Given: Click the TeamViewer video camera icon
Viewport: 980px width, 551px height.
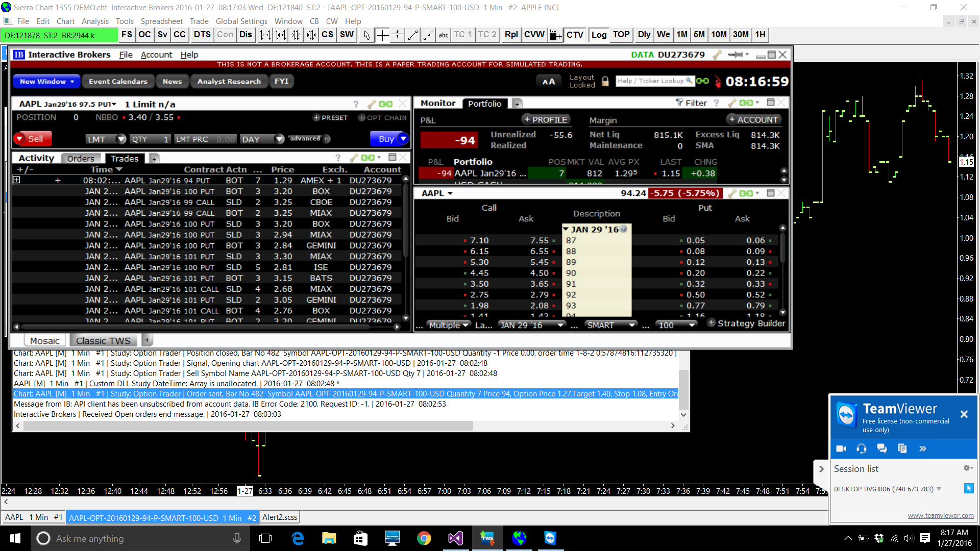Looking at the screenshot, I should [x=841, y=448].
